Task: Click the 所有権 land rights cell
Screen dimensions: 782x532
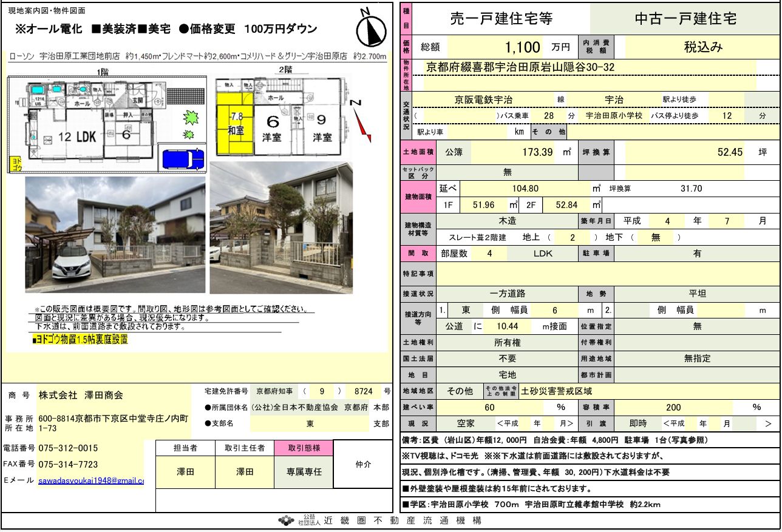Action: click(508, 342)
